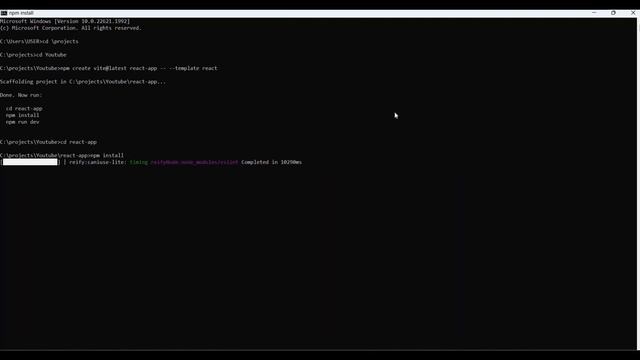Click the npm install progress bar

[30, 162]
